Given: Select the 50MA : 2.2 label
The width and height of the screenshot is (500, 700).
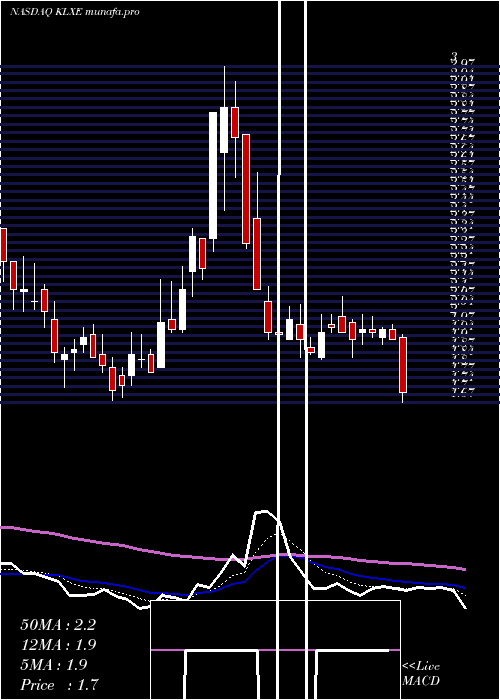Looking at the screenshot, I should [x=58, y=625].
